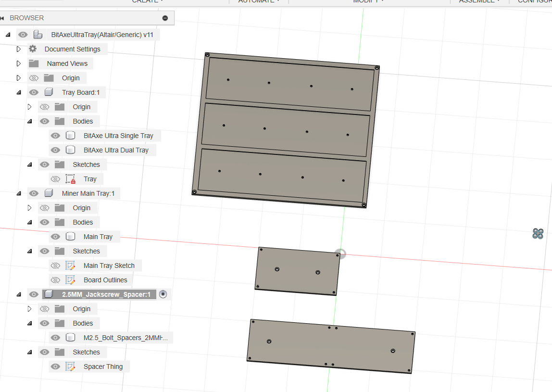
Task: Click the component cube icon beside Miner Main Tray:1
Action: click(x=49, y=193)
